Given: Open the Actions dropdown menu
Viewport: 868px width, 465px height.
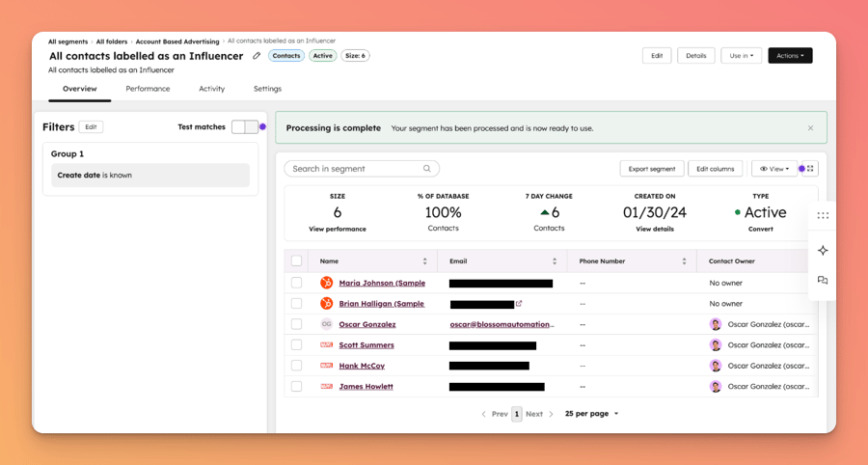Looking at the screenshot, I should tap(789, 56).
